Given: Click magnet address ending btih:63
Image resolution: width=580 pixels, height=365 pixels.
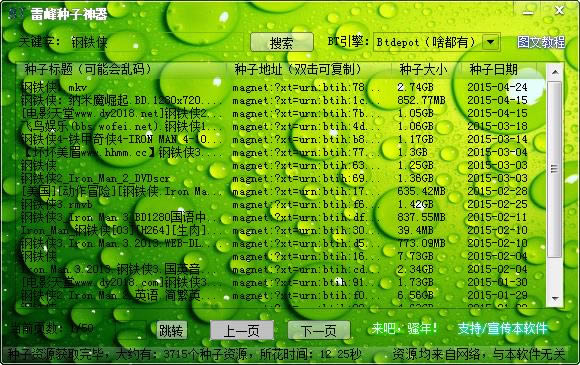Looking at the screenshot, I should [x=306, y=166].
